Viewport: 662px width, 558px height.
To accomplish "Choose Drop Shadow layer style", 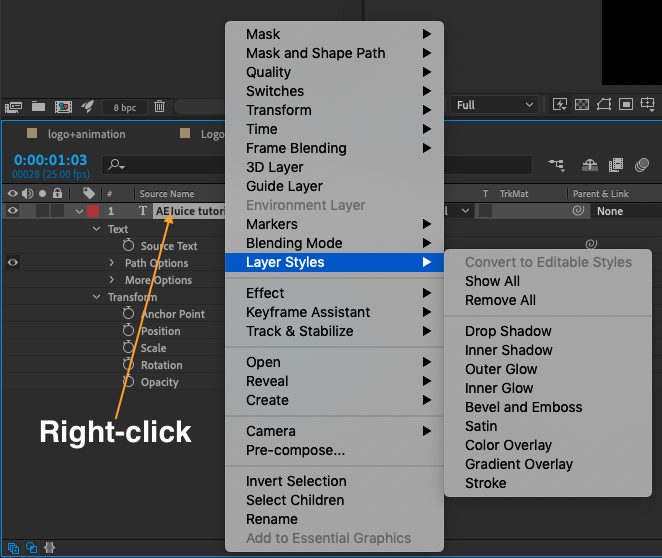I will (x=508, y=331).
